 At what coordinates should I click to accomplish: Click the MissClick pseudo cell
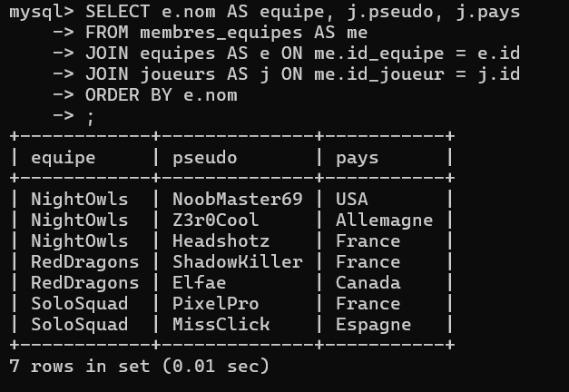pos(221,325)
